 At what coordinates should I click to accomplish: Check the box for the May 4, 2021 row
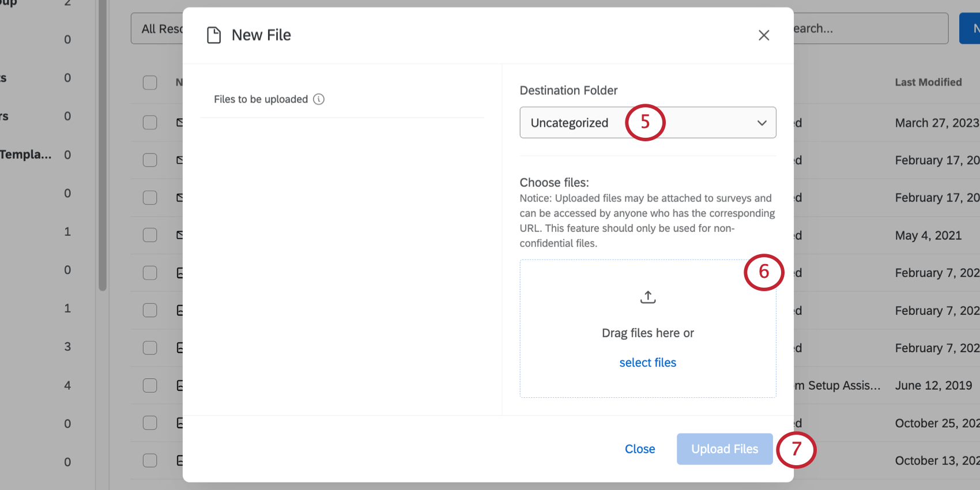pyautogui.click(x=150, y=235)
